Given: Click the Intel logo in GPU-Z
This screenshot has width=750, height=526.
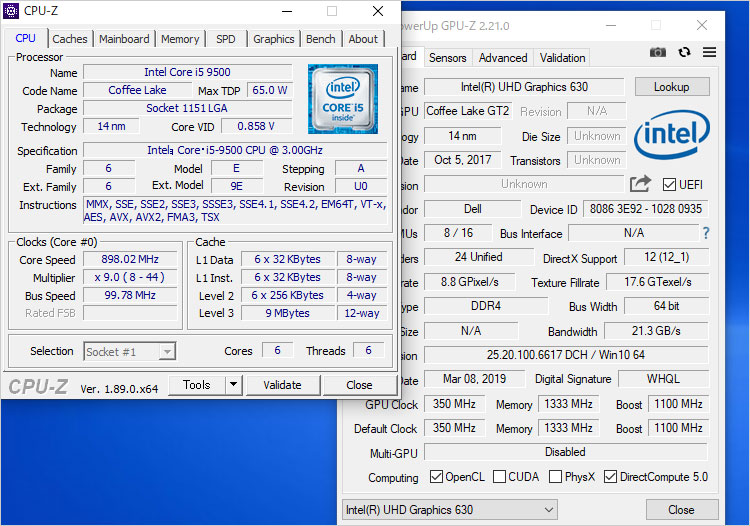Looking at the screenshot, I should coord(672,134).
